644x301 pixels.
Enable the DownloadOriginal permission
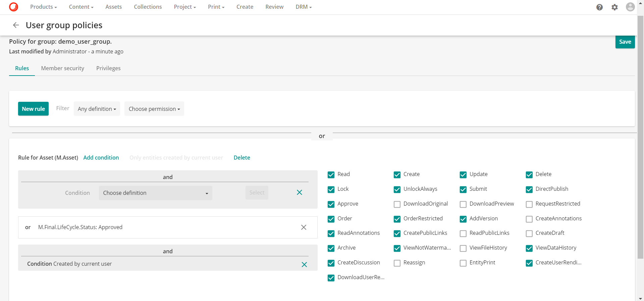tap(397, 204)
